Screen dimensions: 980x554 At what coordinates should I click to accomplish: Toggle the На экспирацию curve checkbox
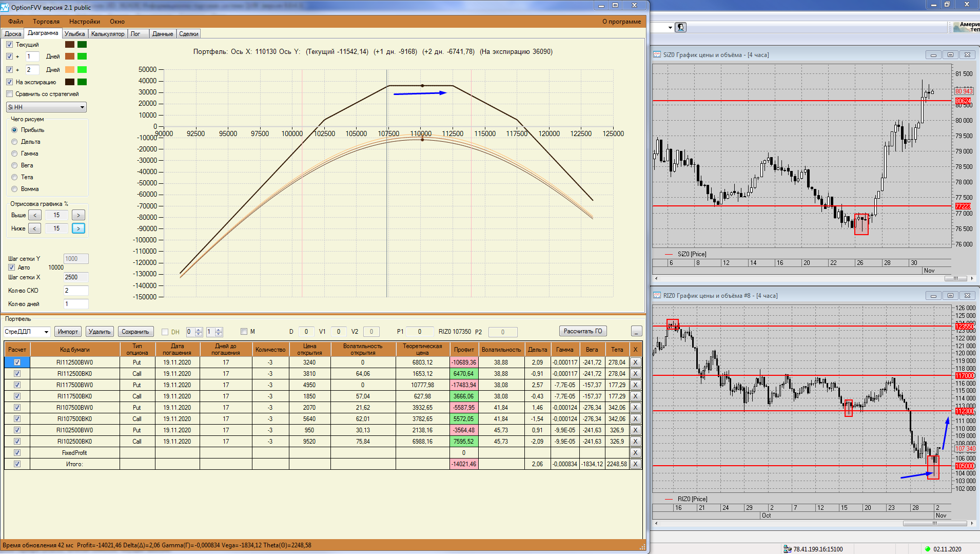(10, 82)
